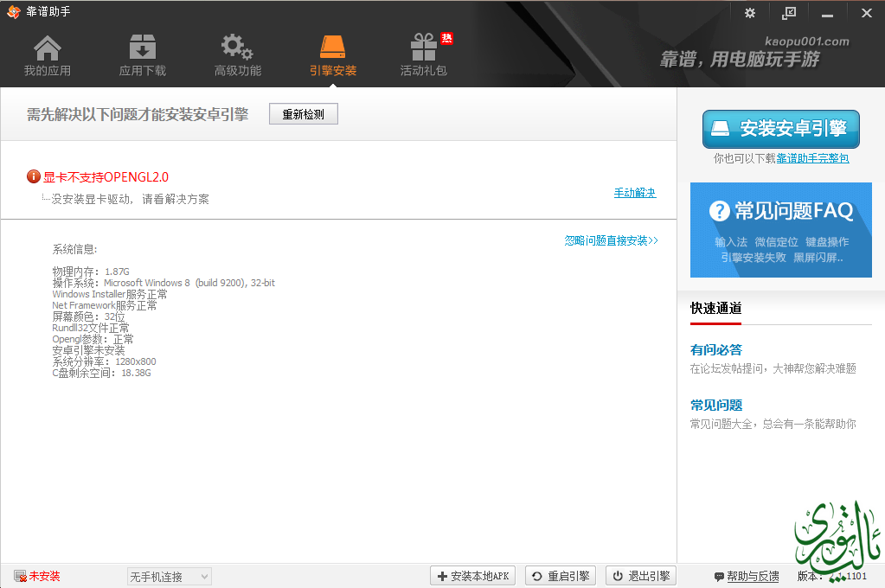The height and width of the screenshot is (588, 885).
Task: Open the 常见问题FAQ banner
Action: (781, 230)
